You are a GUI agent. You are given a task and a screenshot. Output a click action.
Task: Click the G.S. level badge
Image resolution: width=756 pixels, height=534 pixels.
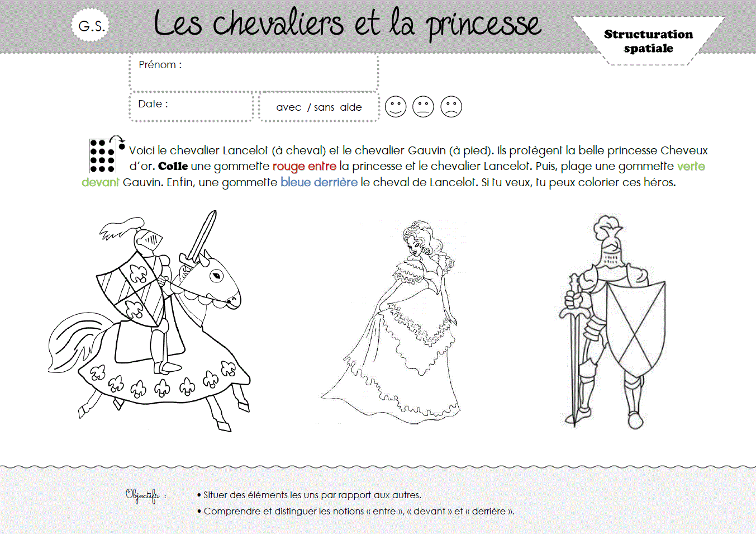91,26
